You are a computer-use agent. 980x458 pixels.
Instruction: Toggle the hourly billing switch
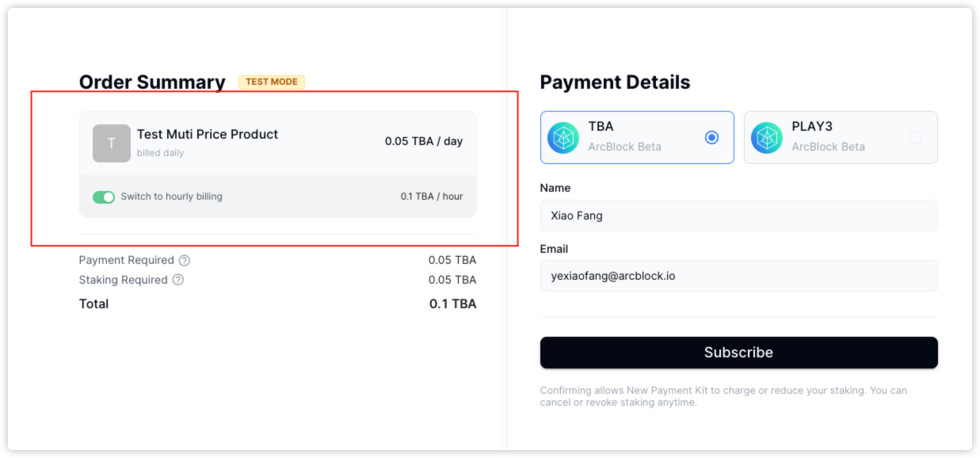104,197
